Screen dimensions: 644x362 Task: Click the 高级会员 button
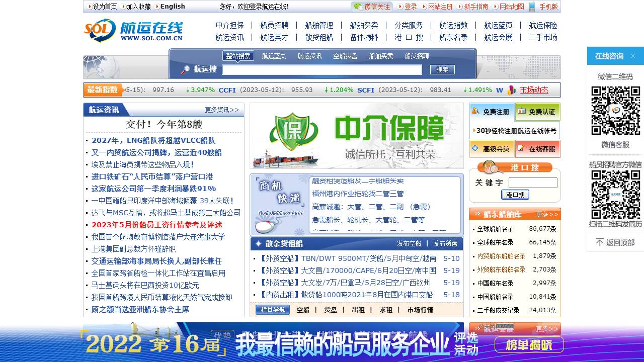pos(492,149)
